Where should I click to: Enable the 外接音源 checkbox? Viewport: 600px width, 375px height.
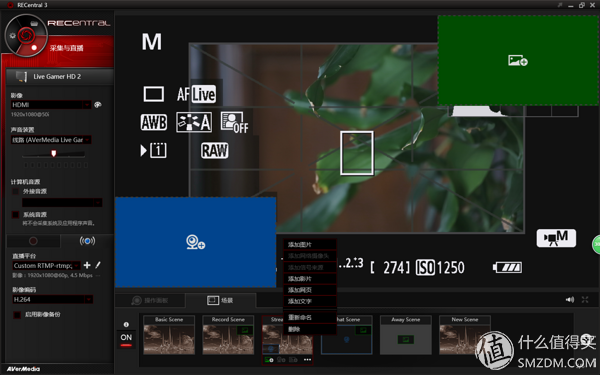16,191
